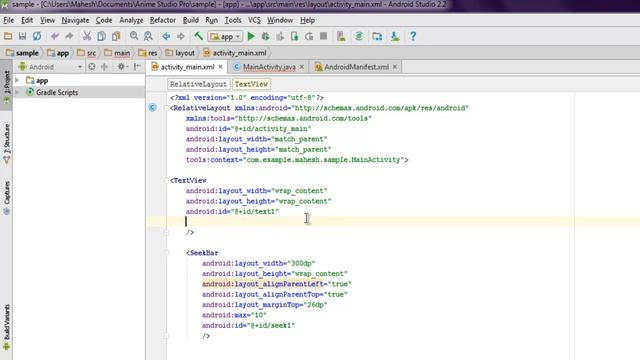Click the res breadcrumb
The image size is (640, 360).
coord(148,53)
